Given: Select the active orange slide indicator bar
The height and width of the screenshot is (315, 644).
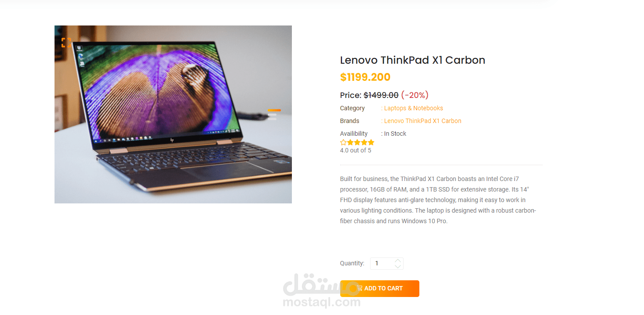Looking at the screenshot, I should tap(274, 110).
